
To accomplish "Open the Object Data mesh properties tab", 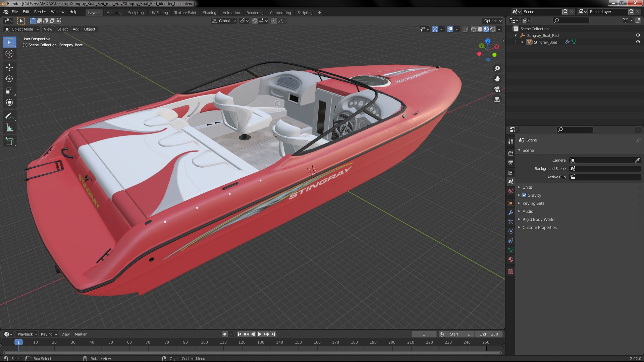I will point(511,250).
